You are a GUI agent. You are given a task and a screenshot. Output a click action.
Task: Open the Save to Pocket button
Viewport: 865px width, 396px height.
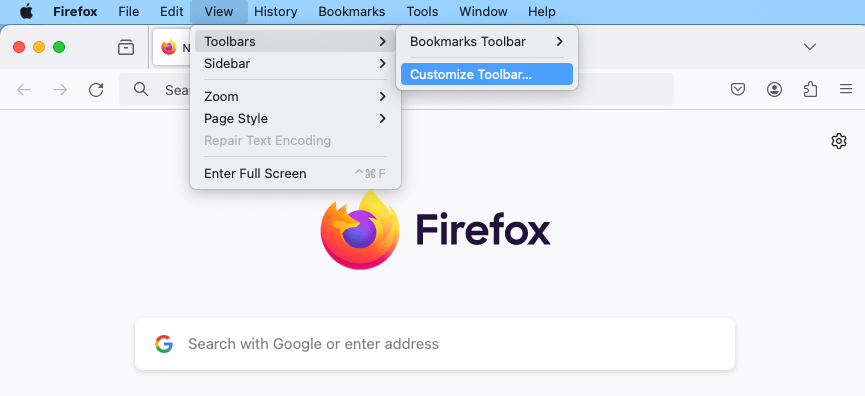pos(738,89)
